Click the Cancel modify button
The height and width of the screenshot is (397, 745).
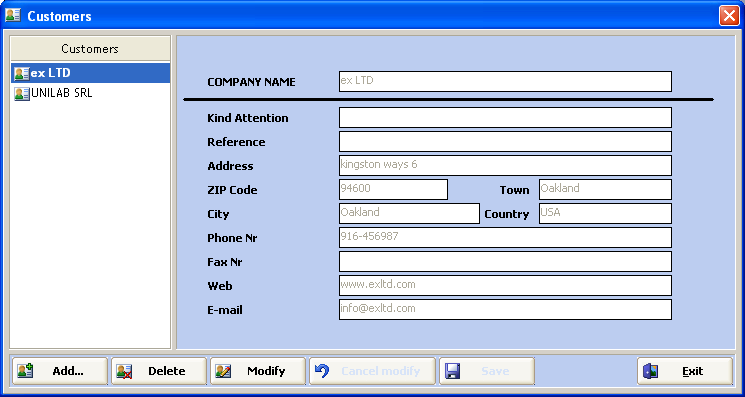click(x=372, y=371)
